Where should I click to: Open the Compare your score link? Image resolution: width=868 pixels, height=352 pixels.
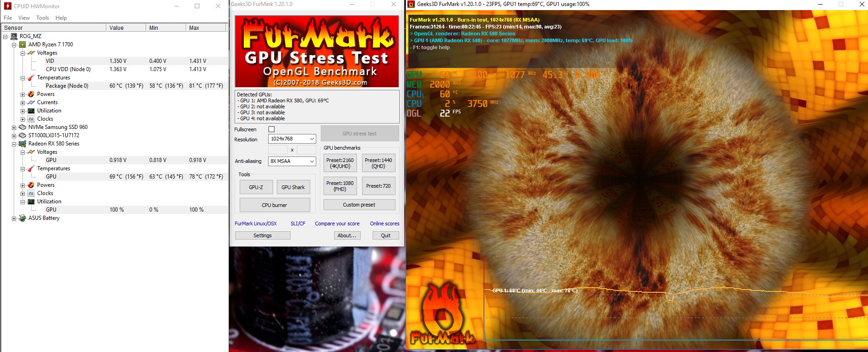[x=337, y=223]
